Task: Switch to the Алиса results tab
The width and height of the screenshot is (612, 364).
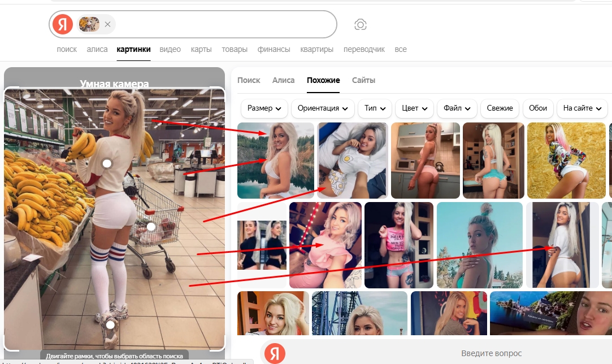Action: coord(283,80)
